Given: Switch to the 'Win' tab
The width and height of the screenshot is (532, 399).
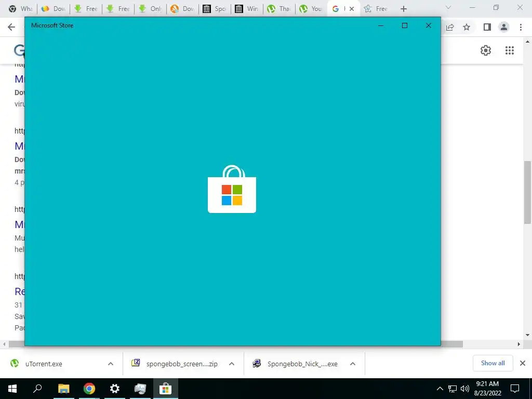Looking at the screenshot, I should 247,9.
